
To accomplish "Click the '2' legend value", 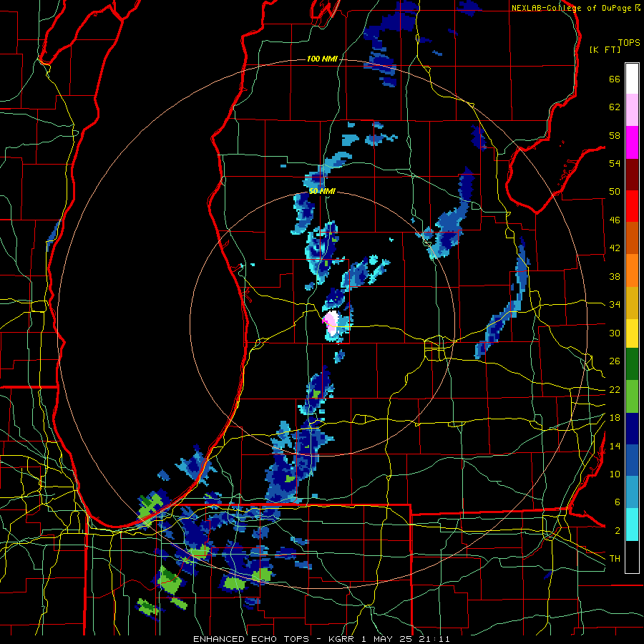I will tap(618, 531).
